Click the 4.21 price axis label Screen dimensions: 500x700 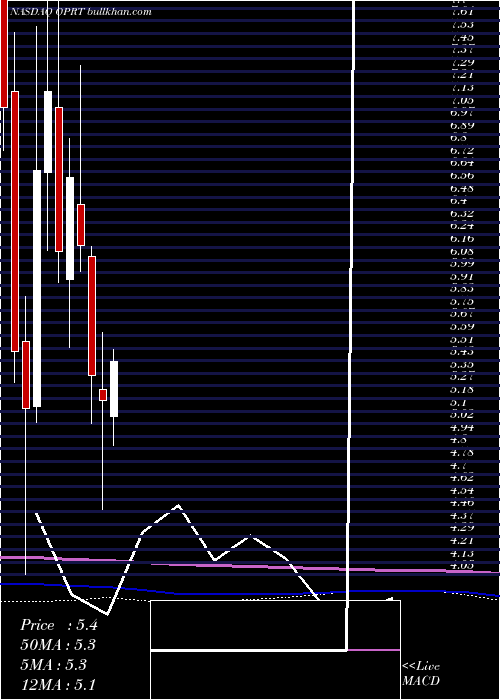click(x=462, y=541)
